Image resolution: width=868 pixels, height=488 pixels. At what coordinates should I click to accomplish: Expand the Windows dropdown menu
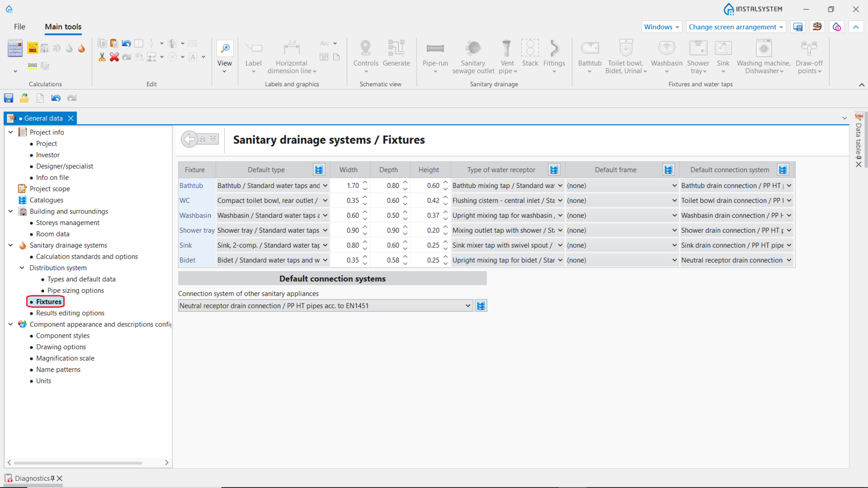coord(662,27)
